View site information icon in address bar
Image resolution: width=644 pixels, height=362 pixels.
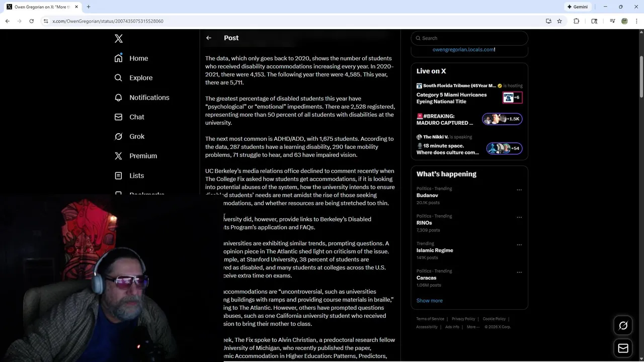pos(46,21)
